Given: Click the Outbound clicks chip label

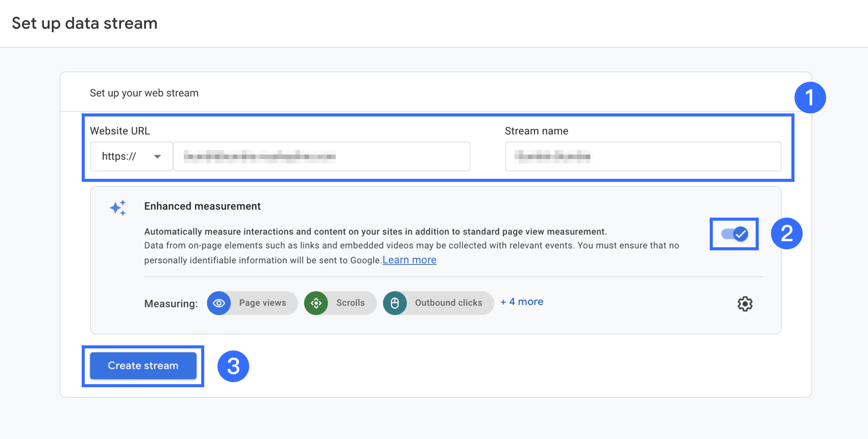Looking at the screenshot, I should (448, 303).
